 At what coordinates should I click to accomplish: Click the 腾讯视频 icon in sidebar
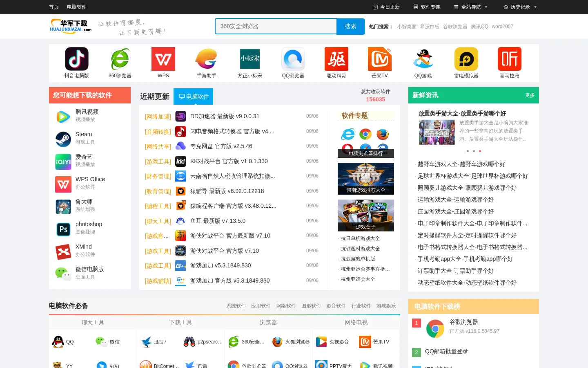click(x=63, y=117)
